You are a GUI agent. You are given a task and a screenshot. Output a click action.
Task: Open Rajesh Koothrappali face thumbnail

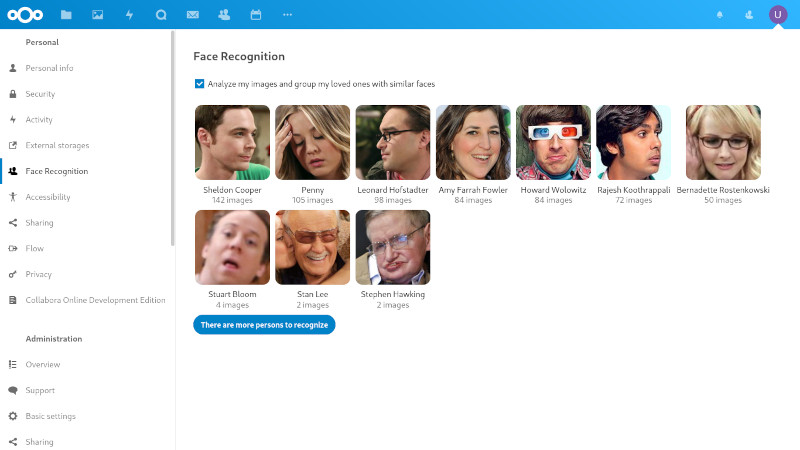pyautogui.click(x=633, y=142)
